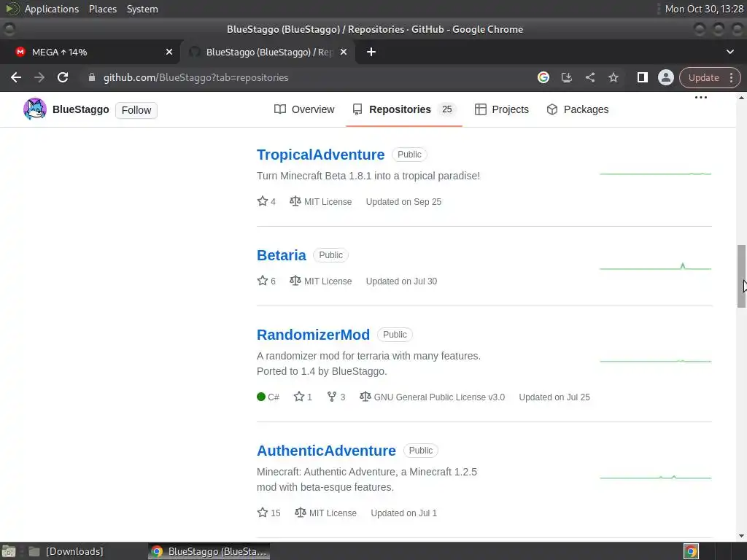Screen dimensions: 747x560
Task: Click 'Updated on Jul 1' text
Action: (404, 513)
